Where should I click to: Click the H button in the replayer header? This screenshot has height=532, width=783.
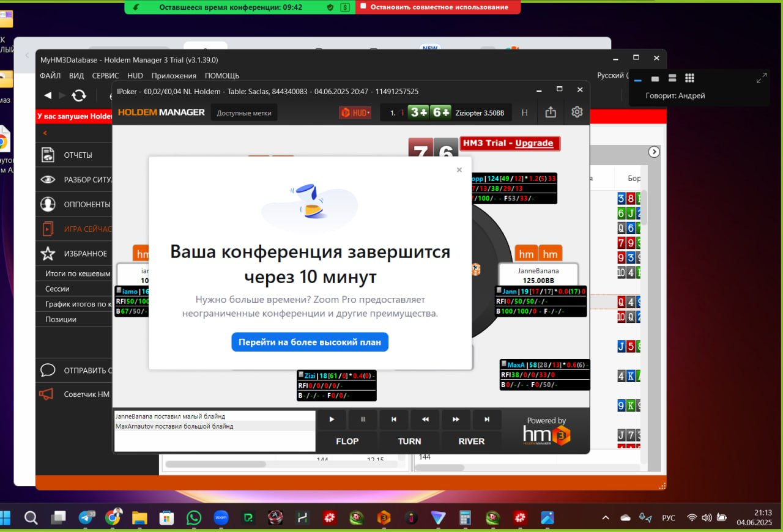(x=524, y=113)
